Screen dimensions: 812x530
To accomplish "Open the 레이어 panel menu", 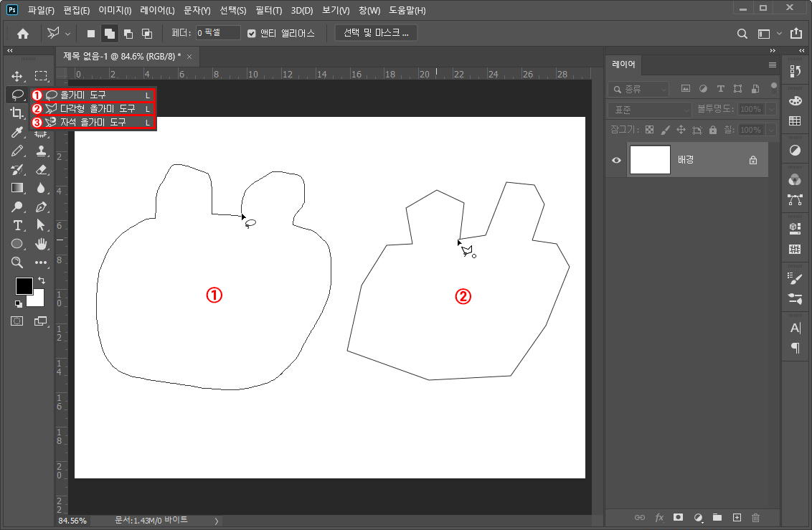I will click(x=772, y=65).
